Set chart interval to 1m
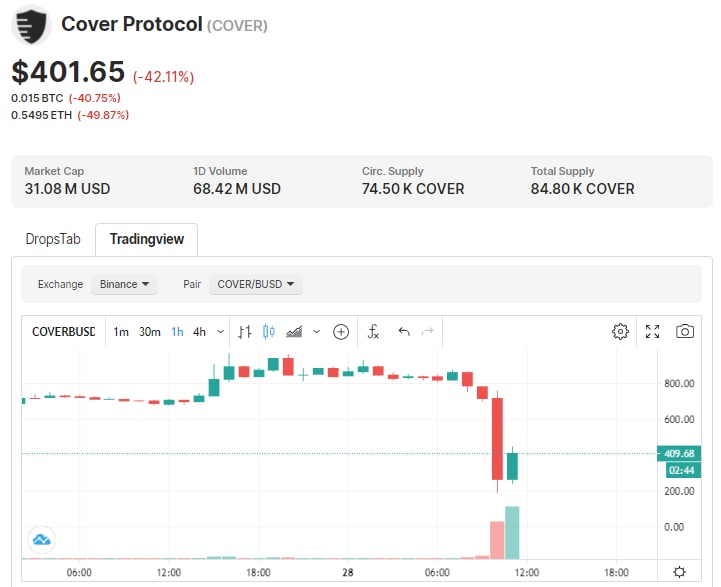The width and height of the screenshot is (721, 587). [121, 332]
